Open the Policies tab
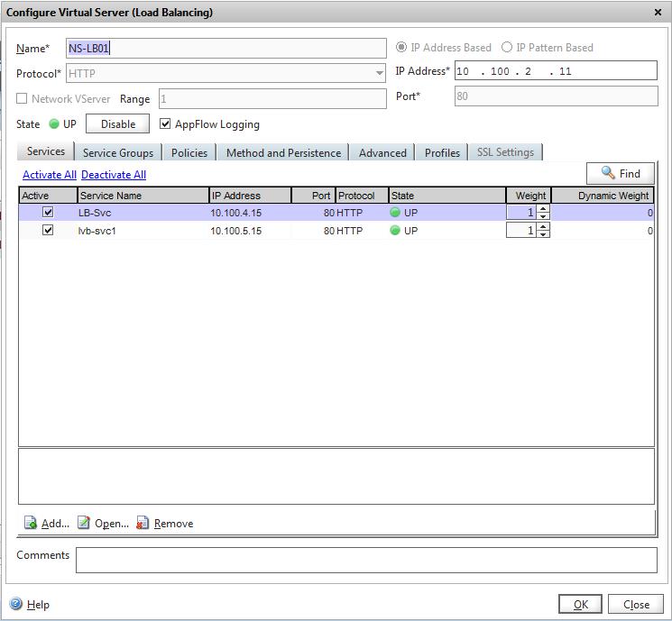Screen dimensions: 672x621 click(x=189, y=152)
